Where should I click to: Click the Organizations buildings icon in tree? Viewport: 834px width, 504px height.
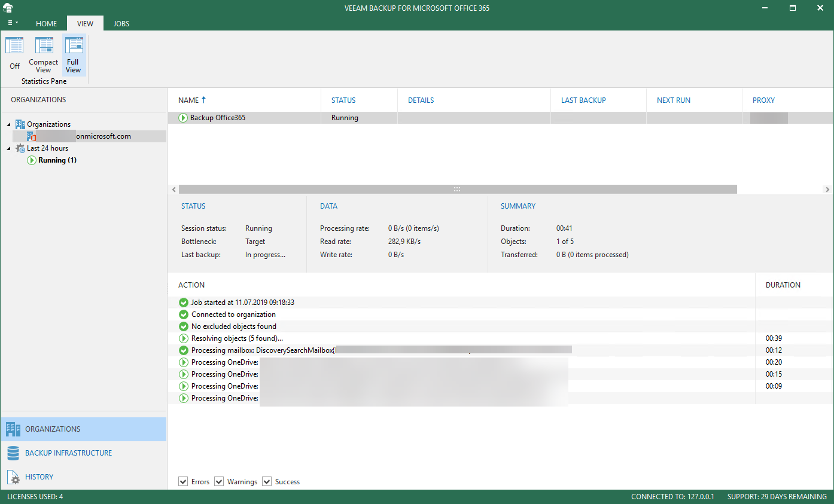click(20, 124)
